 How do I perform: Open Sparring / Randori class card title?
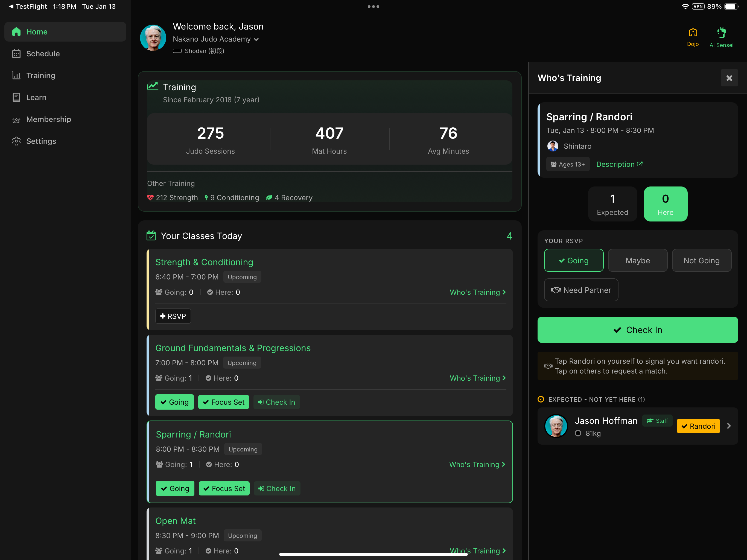[193, 434]
